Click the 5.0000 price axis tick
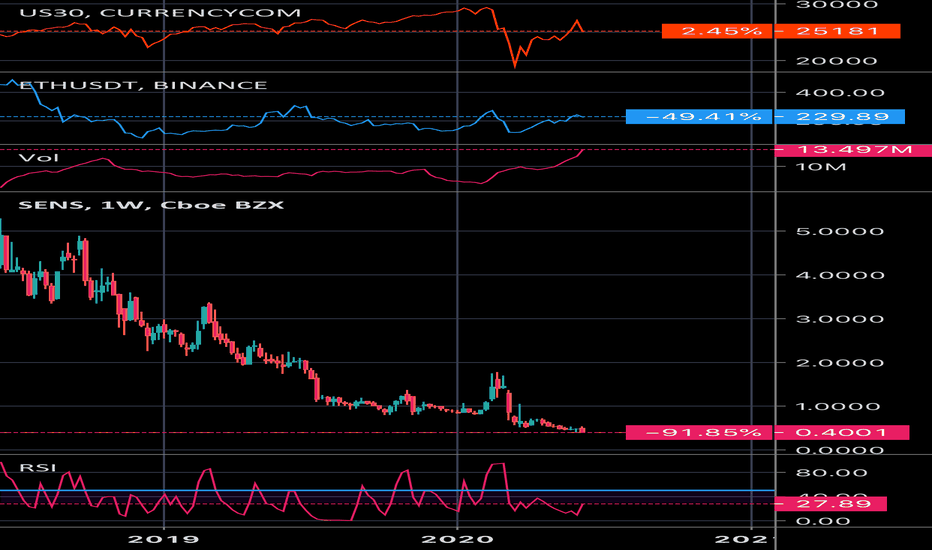The height and width of the screenshot is (550, 932). pos(839,231)
